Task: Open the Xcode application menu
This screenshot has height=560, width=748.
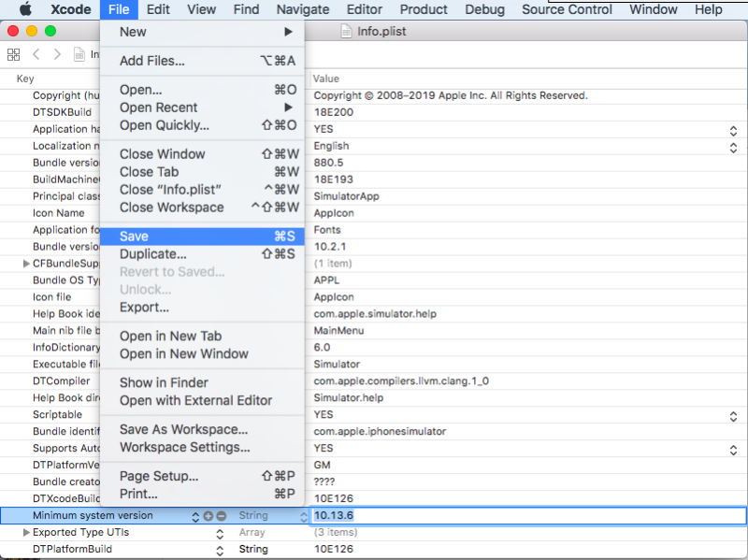Action: click(71, 9)
